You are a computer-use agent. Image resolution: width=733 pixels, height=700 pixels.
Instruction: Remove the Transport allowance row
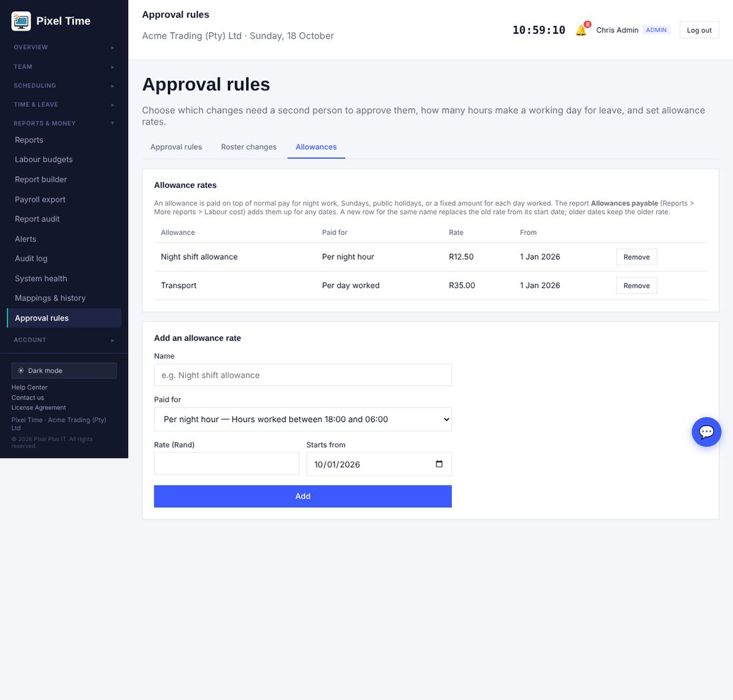[636, 286]
